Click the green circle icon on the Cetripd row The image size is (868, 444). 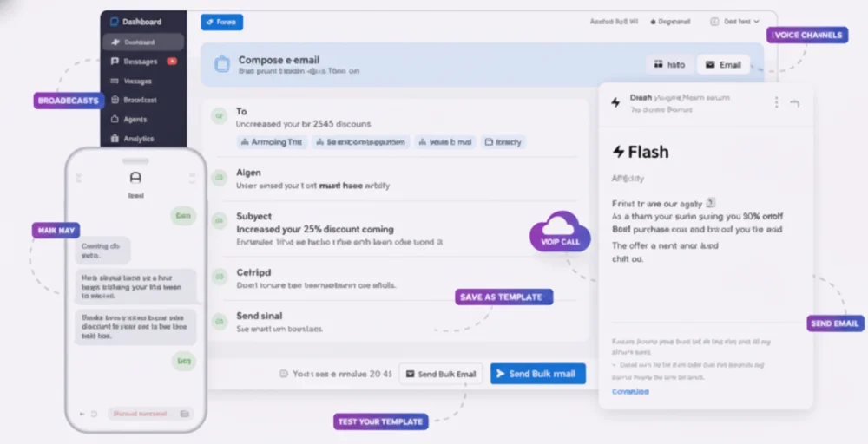(x=220, y=276)
